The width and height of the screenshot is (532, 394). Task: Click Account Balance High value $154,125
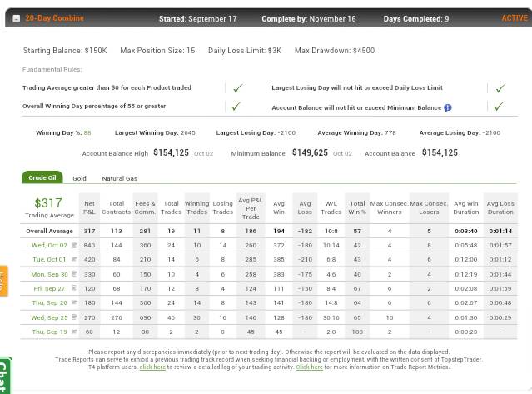pos(171,152)
